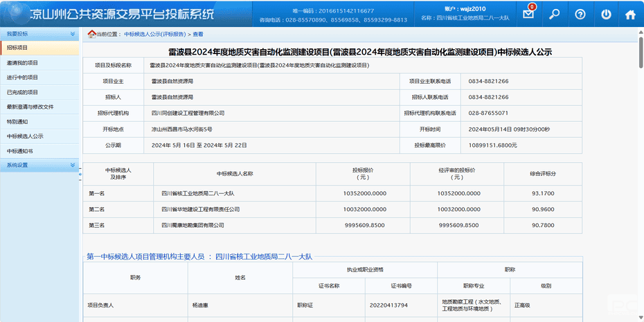Open 邀请我的项目 menu item

click(x=22, y=62)
